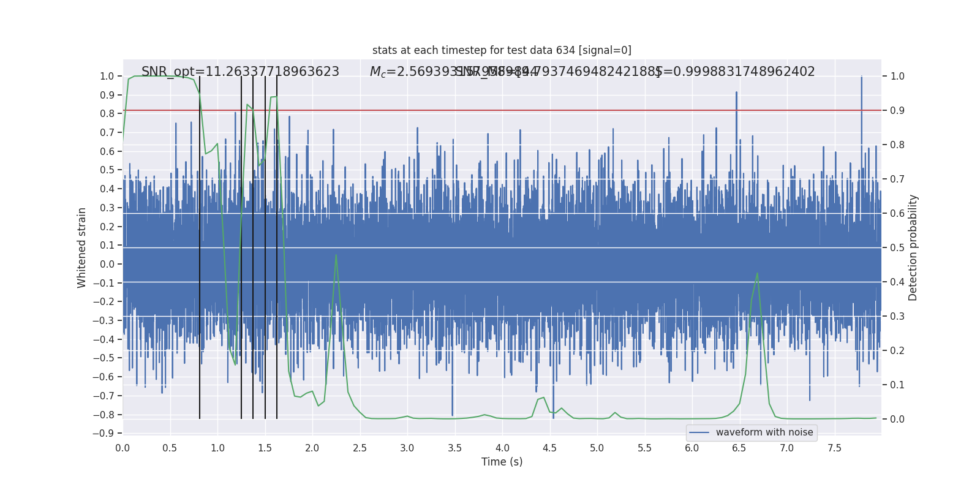The height and width of the screenshot is (490, 980).
Task: Click the 0.8 tick on the Detection probability axis
Action: (x=897, y=145)
